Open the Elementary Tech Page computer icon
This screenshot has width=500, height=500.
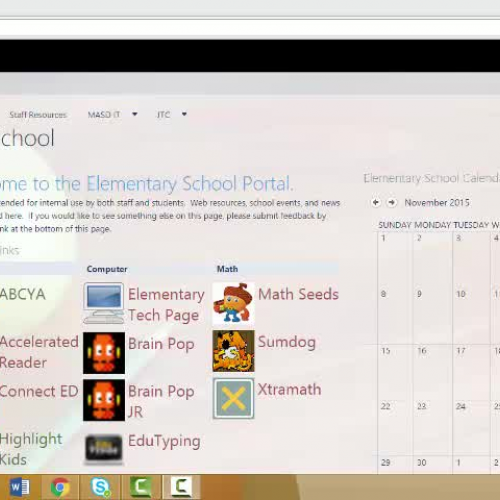pos(104,303)
